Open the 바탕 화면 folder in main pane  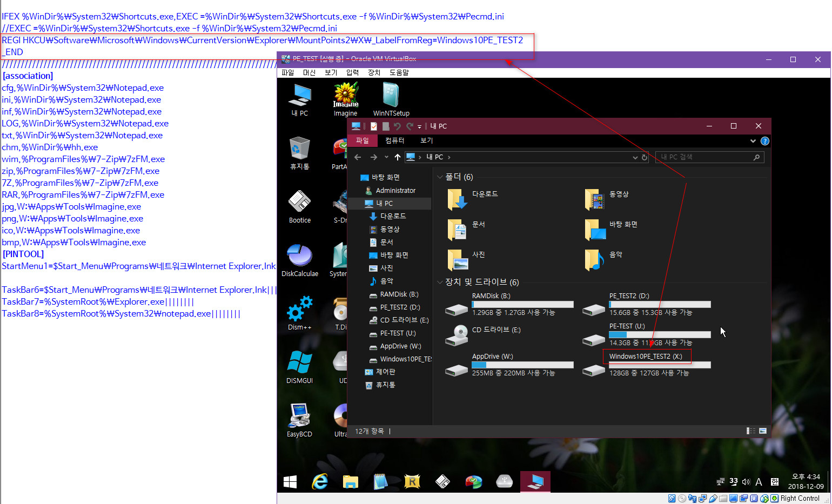pos(611,230)
